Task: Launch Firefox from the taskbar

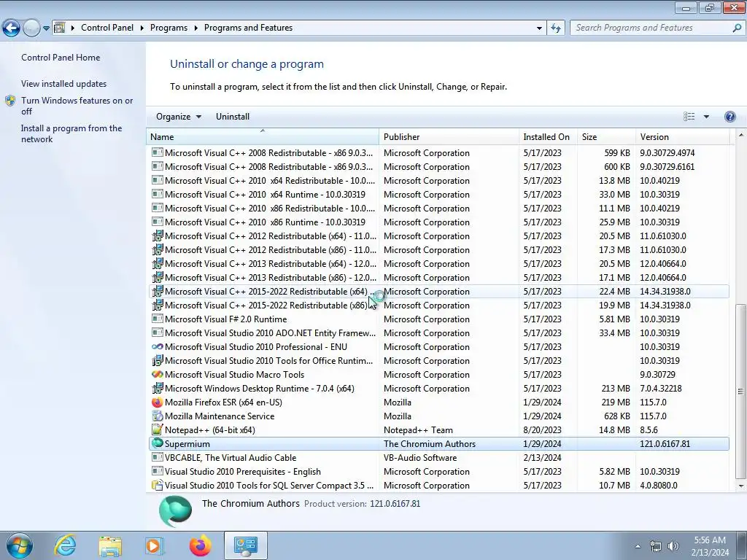Action: [x=200, y=545]
